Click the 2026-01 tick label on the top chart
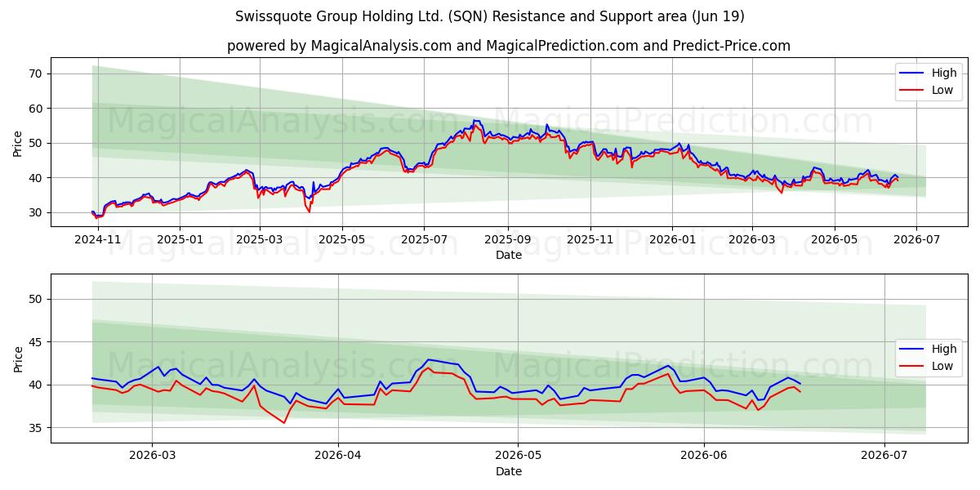 671,240
